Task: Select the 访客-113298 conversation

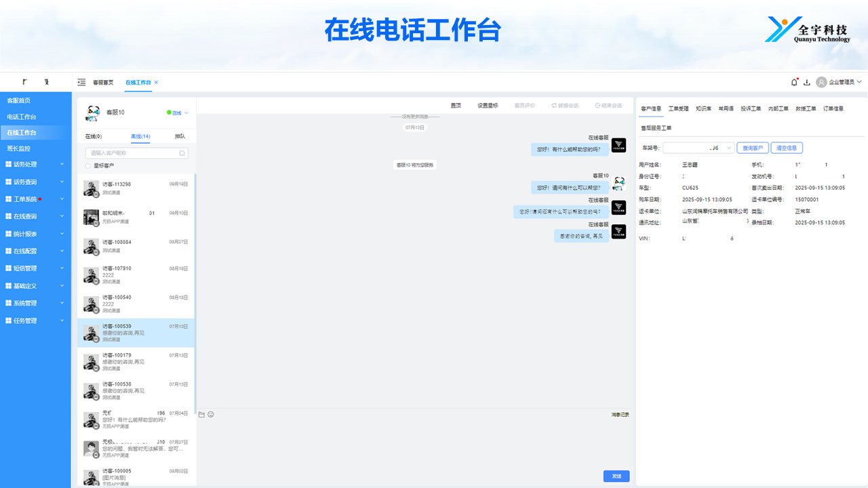Action: point(136,188)
